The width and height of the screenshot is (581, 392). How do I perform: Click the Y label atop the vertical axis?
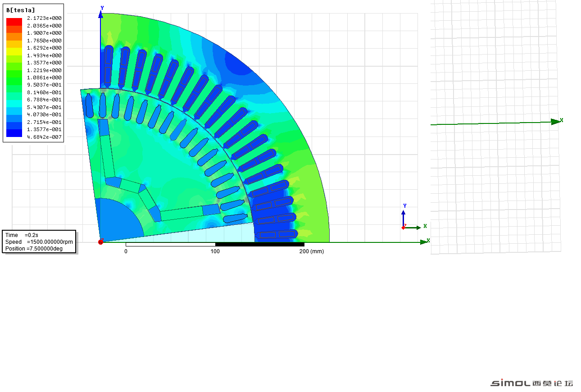coord(102,8)
